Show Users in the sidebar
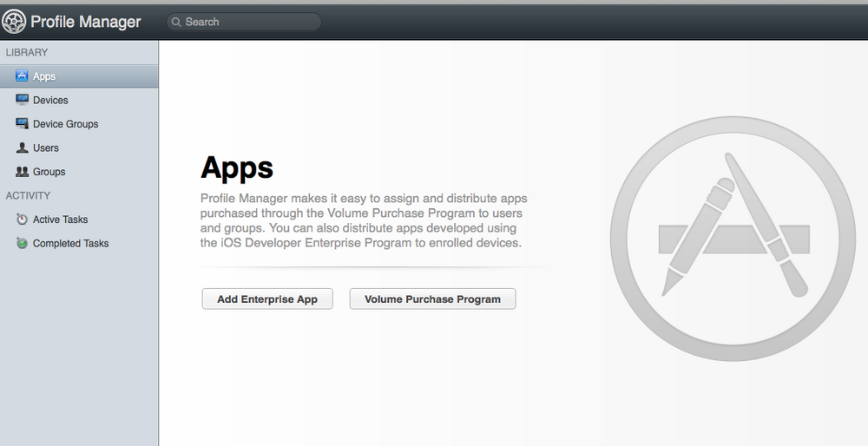Viewport: 868px width, 446px height. (79, 148)
